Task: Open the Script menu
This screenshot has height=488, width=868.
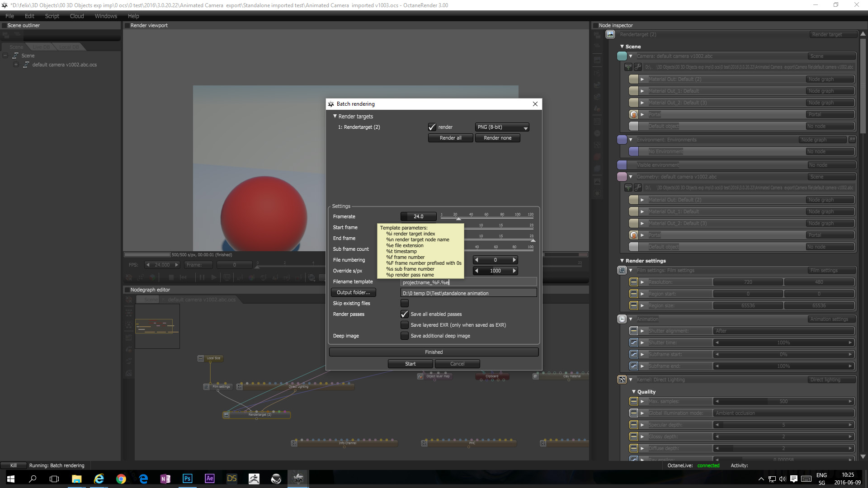Action: [52, 16]
